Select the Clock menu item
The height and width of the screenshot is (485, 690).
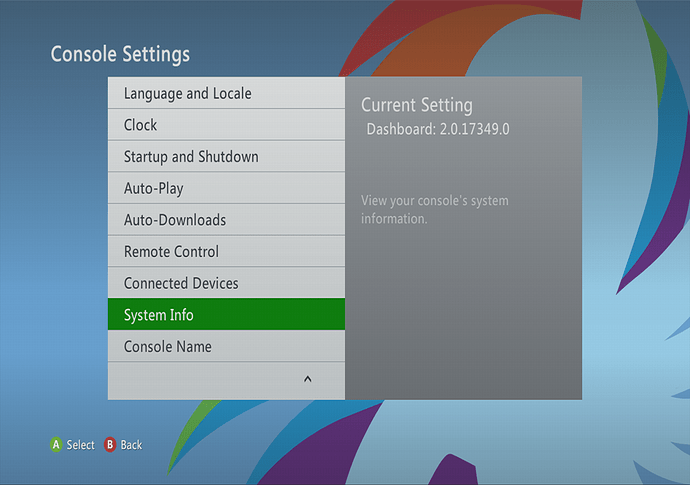click(141, 125)
